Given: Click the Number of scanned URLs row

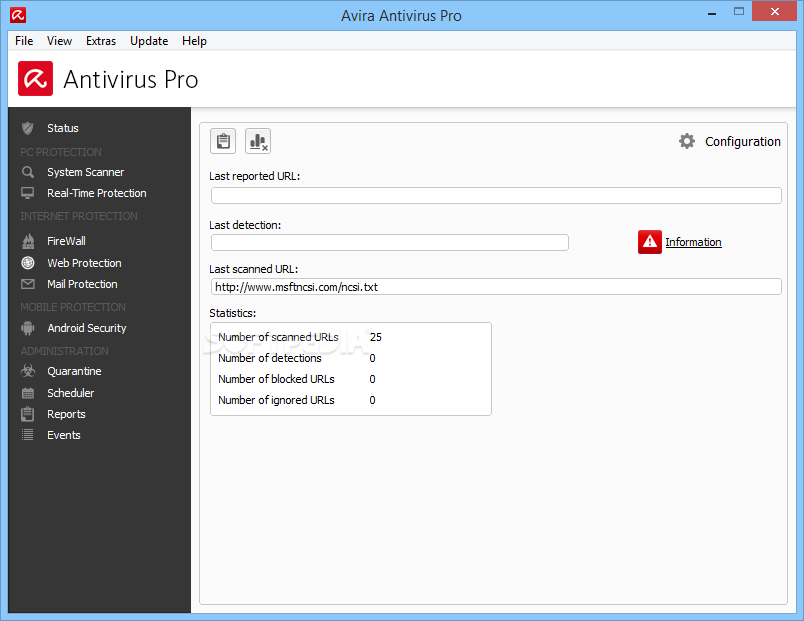Looking at the screenshot, I should click(300, 337).
